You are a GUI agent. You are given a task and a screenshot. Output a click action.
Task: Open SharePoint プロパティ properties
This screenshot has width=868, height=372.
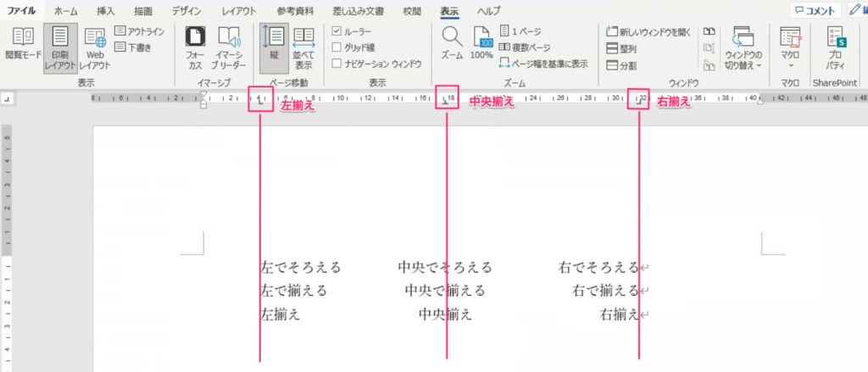[835, 48]
